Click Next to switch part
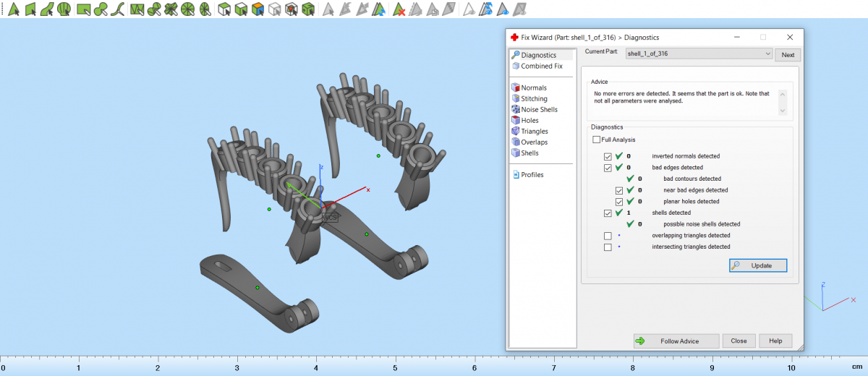The height and width of the screenshot is (376, 868). coord(788,55)
